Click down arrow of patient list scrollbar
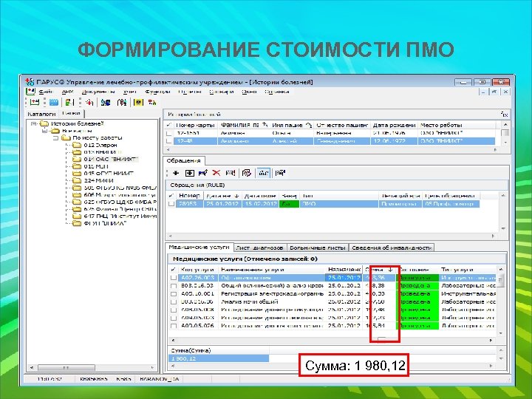The height and width of the screenshot is (399, 532). tap(505, 143)
